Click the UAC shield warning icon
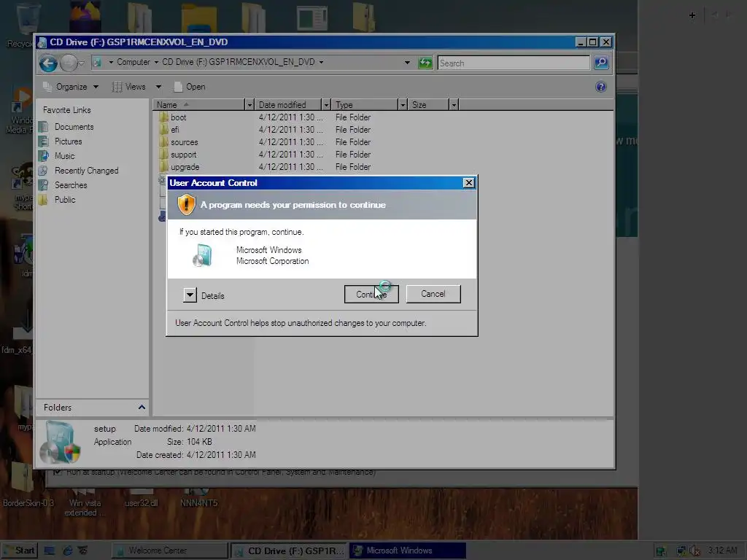Viewport: 747px width, 560px height. [186, 205]
